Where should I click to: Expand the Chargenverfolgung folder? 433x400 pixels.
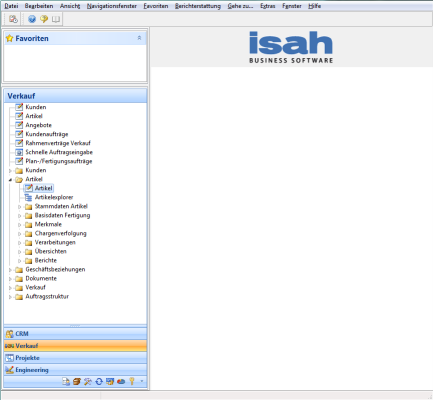pos(20,234)
